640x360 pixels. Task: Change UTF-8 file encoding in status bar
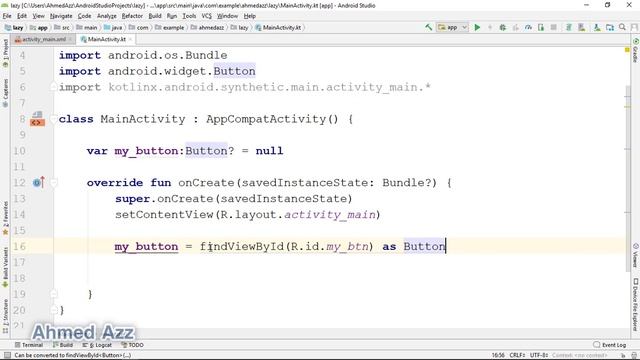[539, 356]
